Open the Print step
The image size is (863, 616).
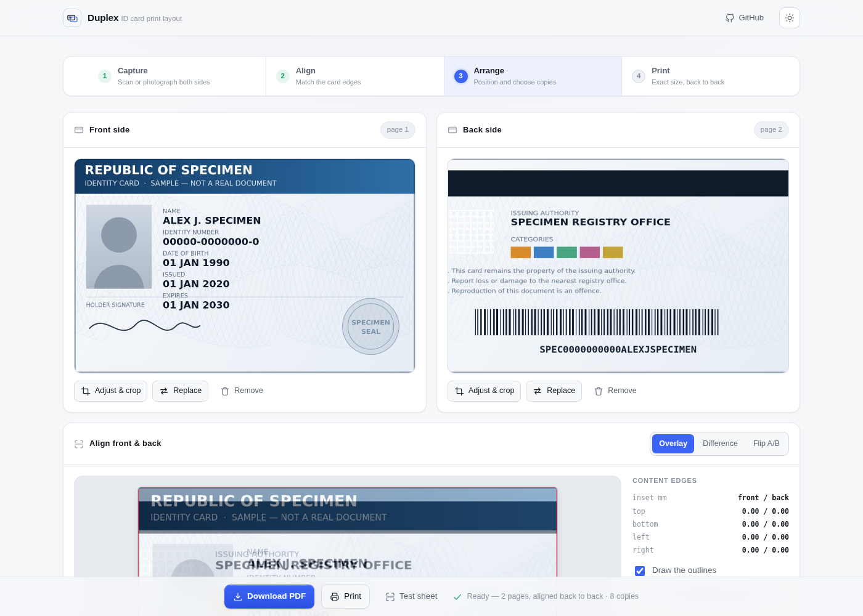[x=710, y=76]
